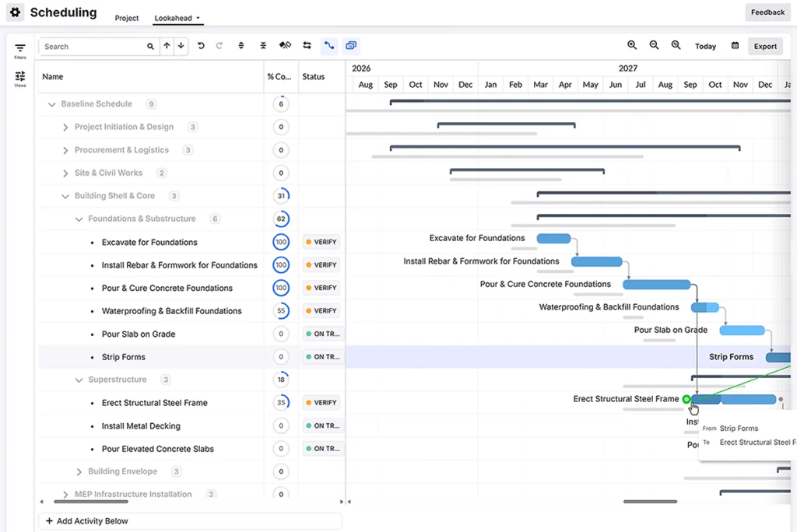The height and width of the screenshot is (532, 797).
Task: Open the settings gear beside Scheduling
Action: [16, 12]
